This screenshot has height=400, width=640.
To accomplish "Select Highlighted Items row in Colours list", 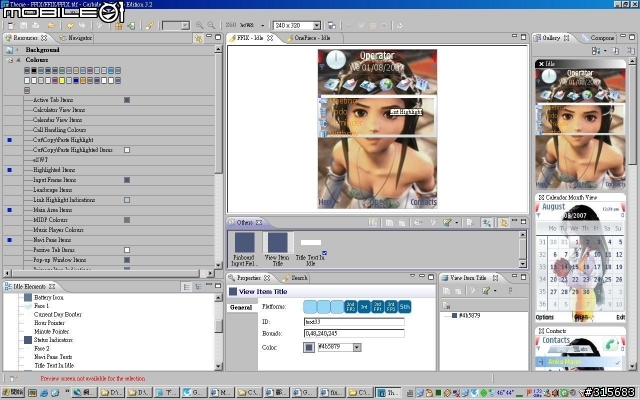I will click(x=109, y=170).
